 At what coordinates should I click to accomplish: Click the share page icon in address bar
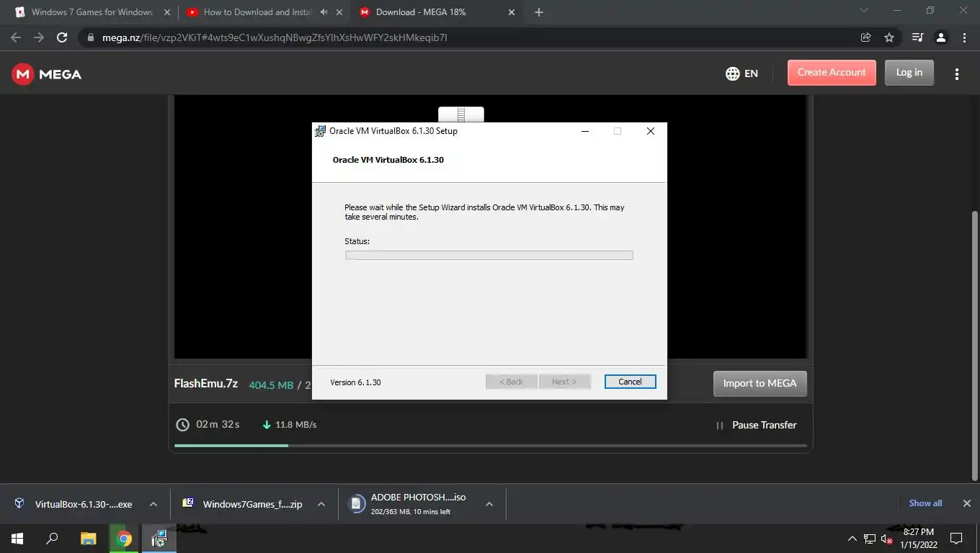click(866, 37)
